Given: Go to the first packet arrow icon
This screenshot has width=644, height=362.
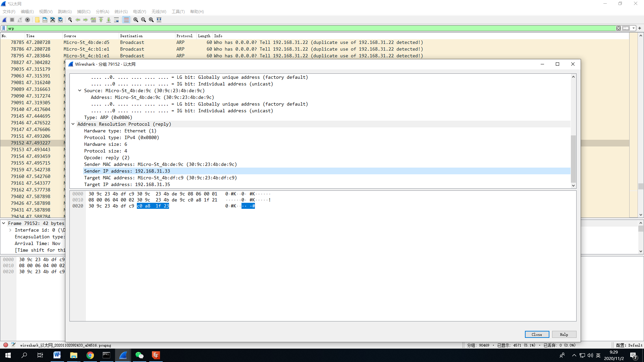Looking at the screenshot, I should pyautogui.click(x=101, y=20).
